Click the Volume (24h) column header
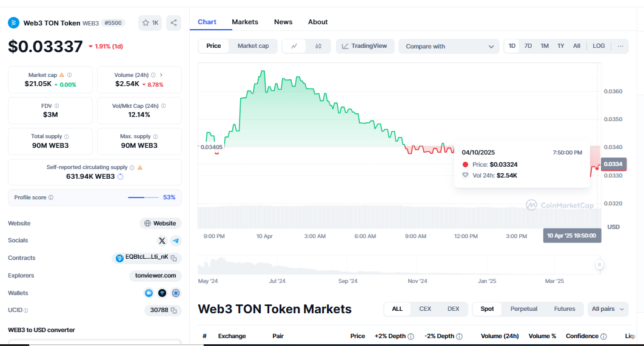644x346 pixels. (500, 336)
